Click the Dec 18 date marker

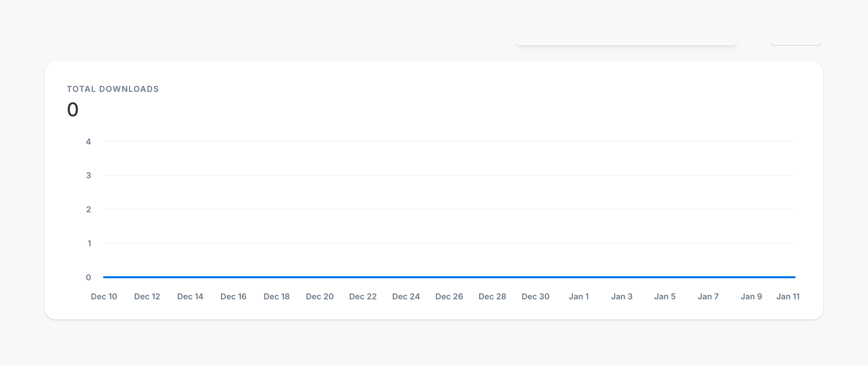[x=277, y=297]
